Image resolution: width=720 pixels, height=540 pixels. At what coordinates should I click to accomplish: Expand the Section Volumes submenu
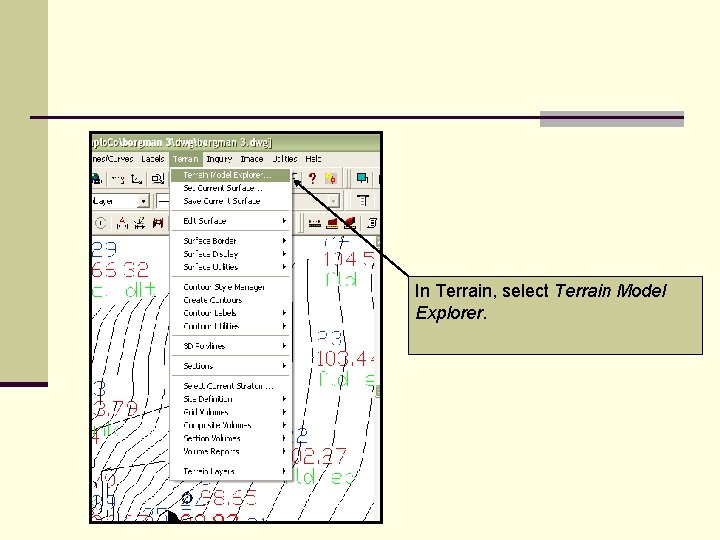(x=231, y=438)
